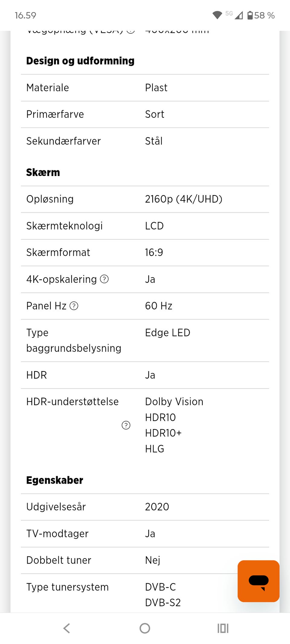
Task: Open the recent apps overview button
Action: click(x=223, y=628)
